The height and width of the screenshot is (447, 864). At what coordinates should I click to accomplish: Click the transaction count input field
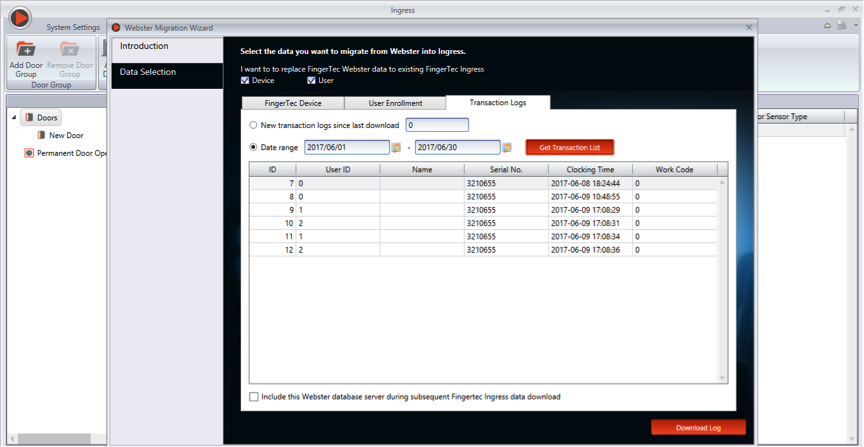tap(437, 125)
